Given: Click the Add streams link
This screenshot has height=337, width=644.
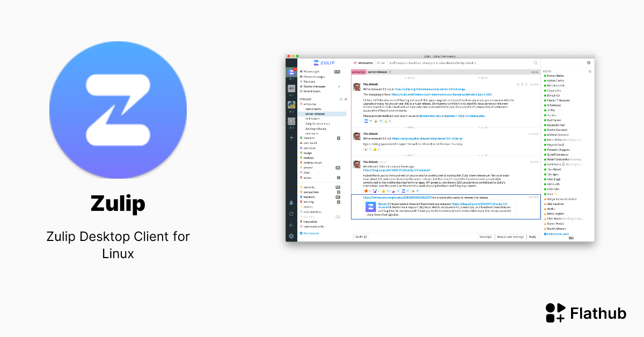Looking at the screenshot, I should [312, 233].
